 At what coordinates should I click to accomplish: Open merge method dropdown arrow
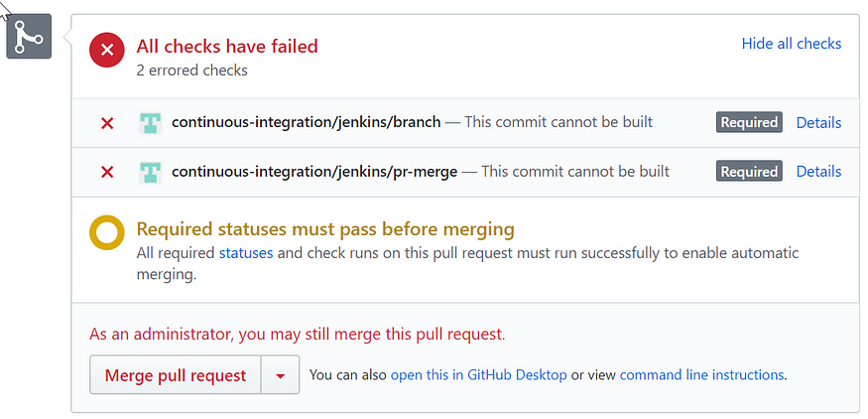(280, 375)
